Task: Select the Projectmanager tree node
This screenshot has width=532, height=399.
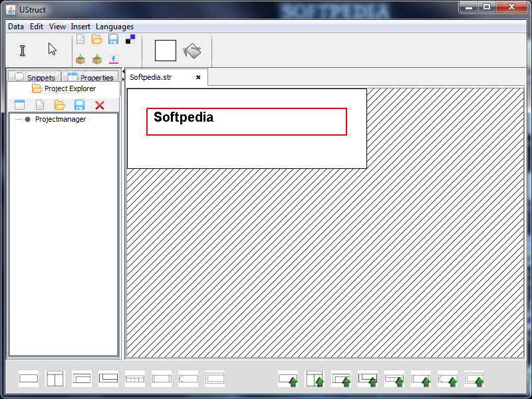Action: pyautogui.click(x=61, y=119)
